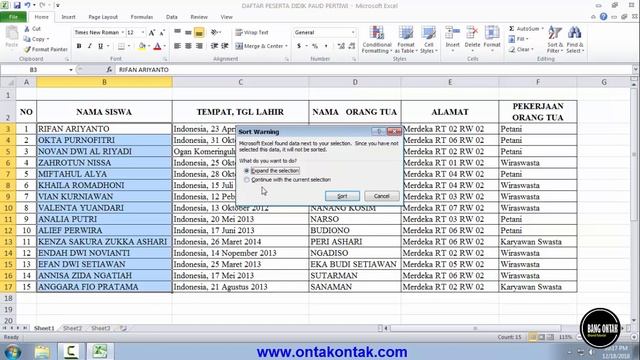Open the Fill dropdown
640x360 pixels.
519,39
